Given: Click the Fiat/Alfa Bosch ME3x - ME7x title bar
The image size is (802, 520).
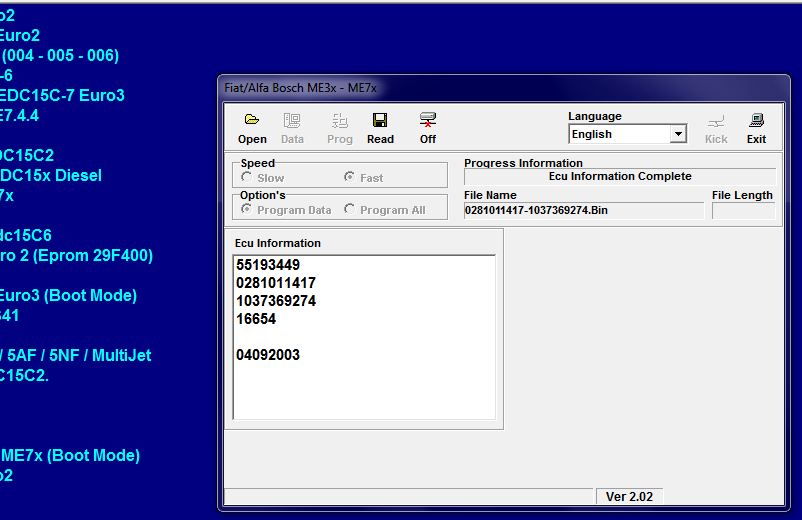Looking at the screenshot, I should (504, 88).
